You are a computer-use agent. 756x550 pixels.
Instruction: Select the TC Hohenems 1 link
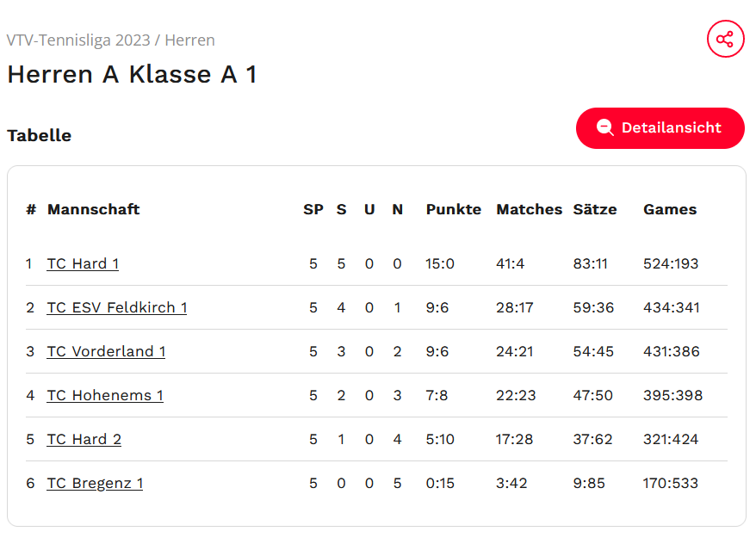pyautogui.click(x=105, y=395)
